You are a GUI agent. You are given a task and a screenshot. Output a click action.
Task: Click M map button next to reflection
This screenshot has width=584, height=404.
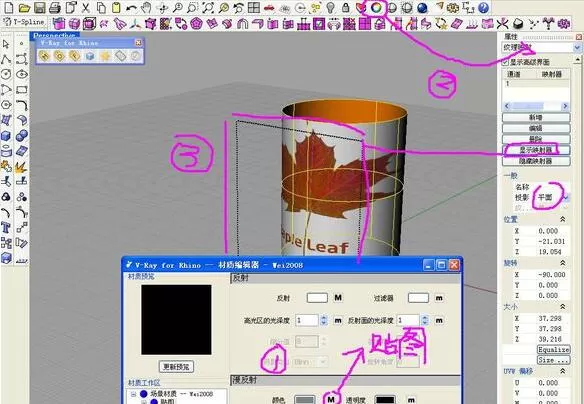pos(338,298)
